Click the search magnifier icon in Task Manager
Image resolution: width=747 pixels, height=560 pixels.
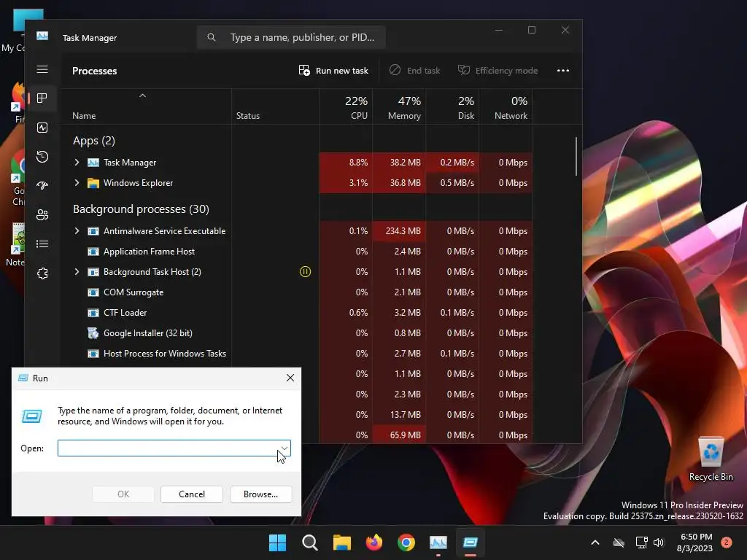coord(212,37)
